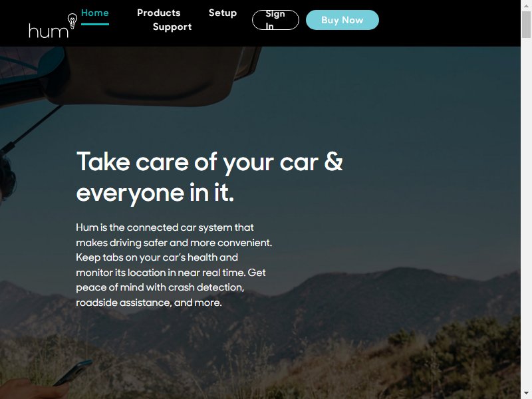Open the Products menu item
Screen dimensions: 532x399
(158, 13)
